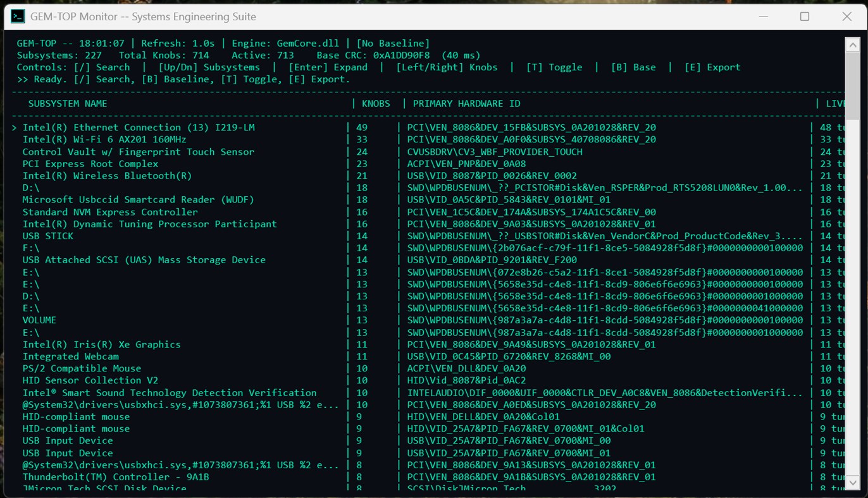Screen dimensions: 868x498
Task: Click hardware ID ACPI\VEN_PNP&DEV_0A08
Action: coord(466,164)
